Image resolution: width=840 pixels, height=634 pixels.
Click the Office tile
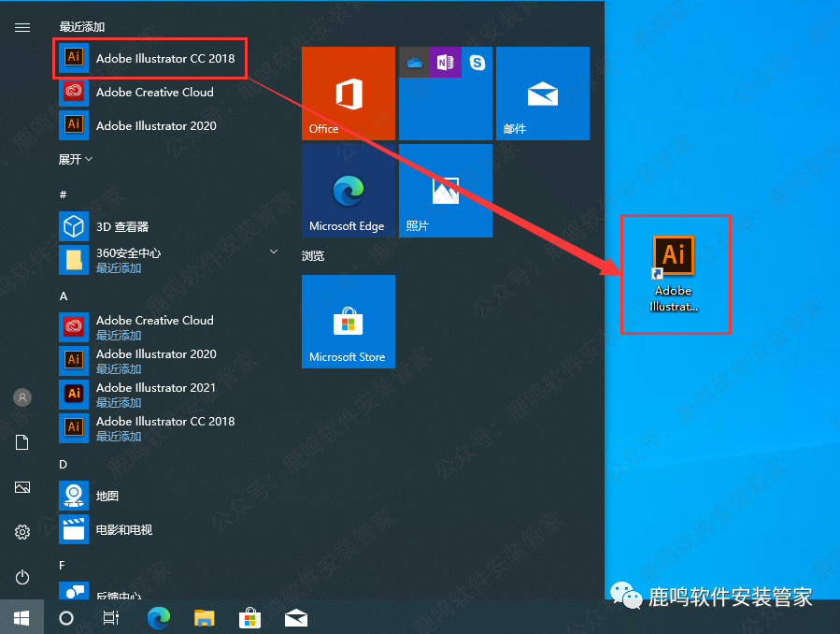pos(348,94)
